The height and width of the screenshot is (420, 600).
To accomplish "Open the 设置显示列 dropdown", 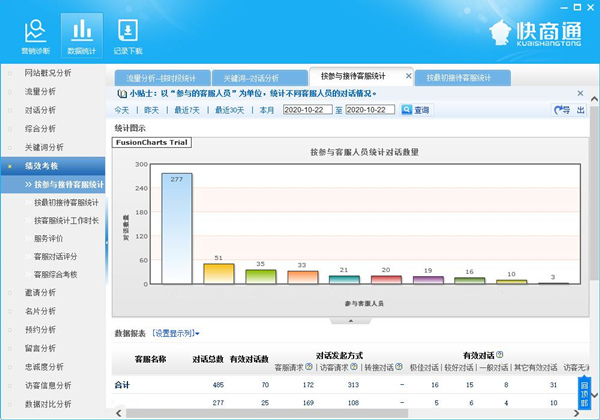I will [176, 333].
